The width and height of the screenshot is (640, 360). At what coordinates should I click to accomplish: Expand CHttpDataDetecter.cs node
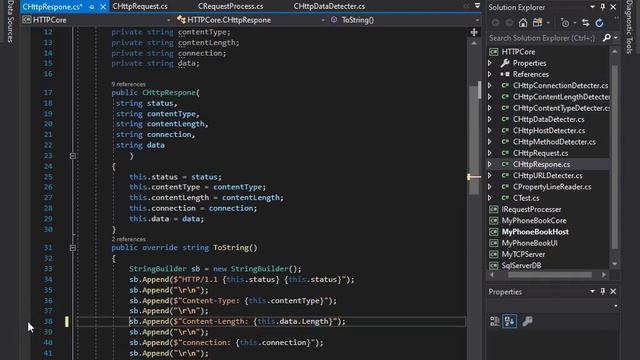[x=490, y=120]
